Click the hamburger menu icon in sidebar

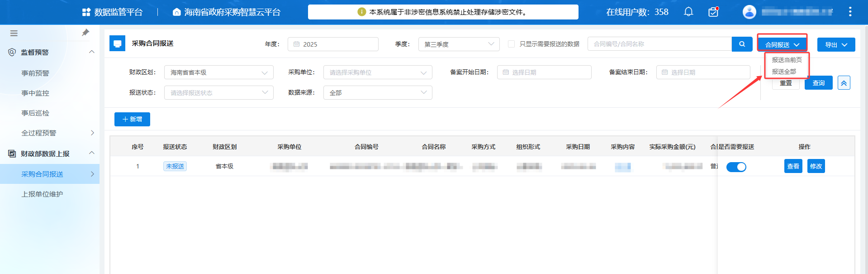[x=14, y=33]
